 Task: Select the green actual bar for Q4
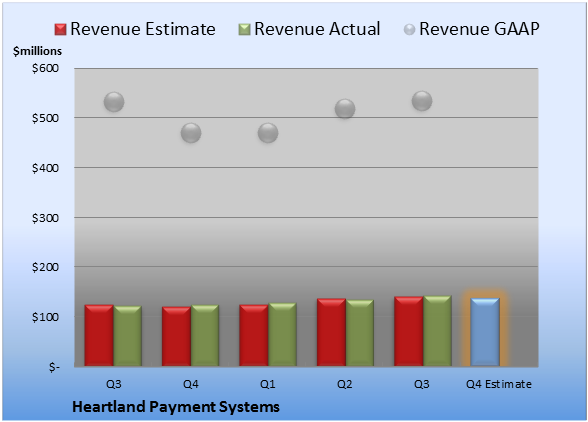coord(205,335)
